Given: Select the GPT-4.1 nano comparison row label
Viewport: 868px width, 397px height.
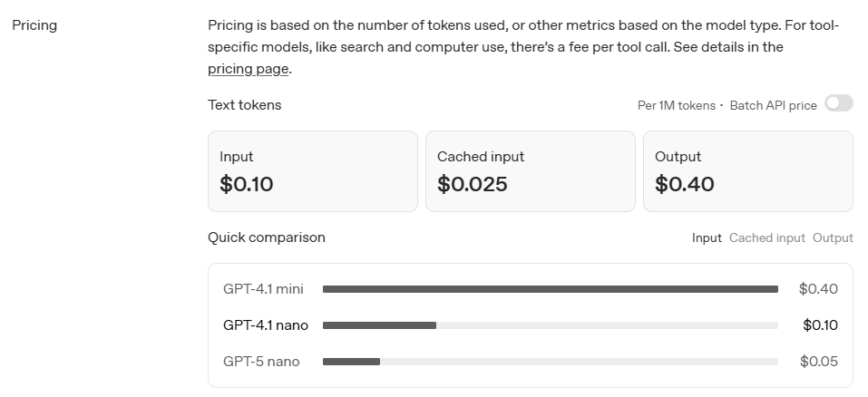Looking at the screenshot, I should point(266,325).
